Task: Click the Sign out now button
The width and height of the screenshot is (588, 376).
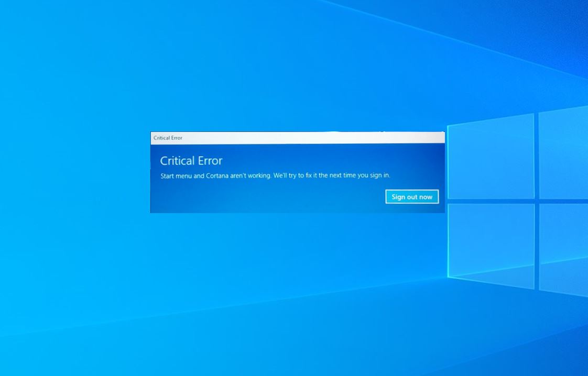Action: coord(412,197)
